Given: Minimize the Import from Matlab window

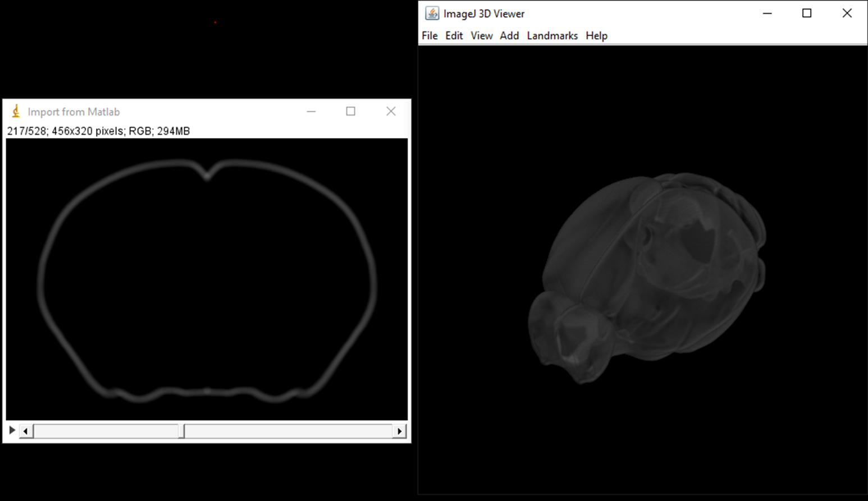Looking at the screenshot, I should tap(312, 111).
